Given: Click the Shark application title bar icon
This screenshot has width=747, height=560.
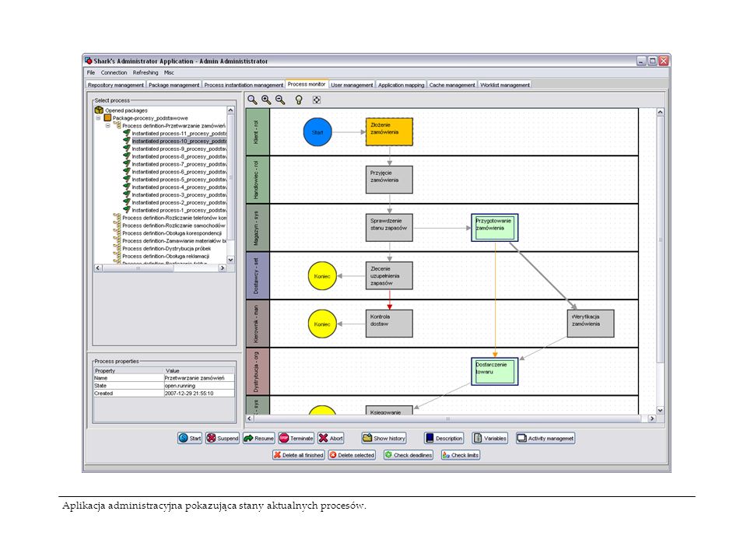Looking at the screenshot, I should pyautogui.click(x=88, y=61).
